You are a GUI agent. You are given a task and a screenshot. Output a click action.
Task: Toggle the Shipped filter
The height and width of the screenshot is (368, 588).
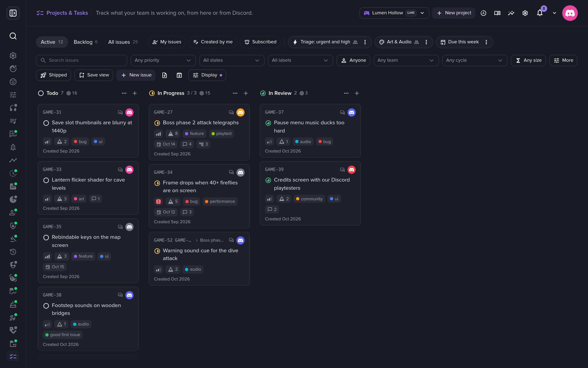pos(53,75)
